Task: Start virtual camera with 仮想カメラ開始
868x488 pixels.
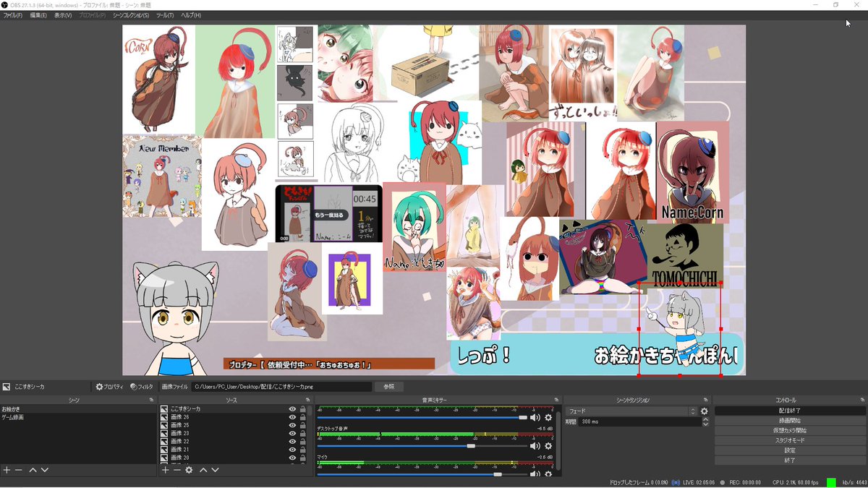Action: [790, 430]
